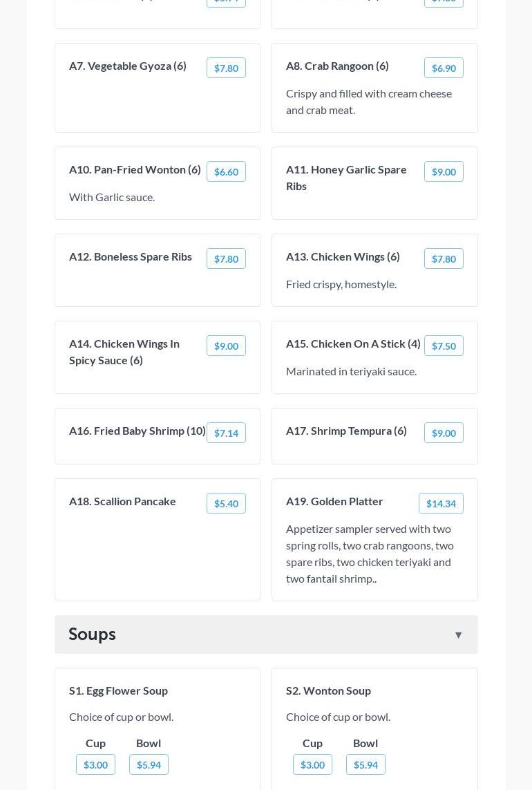
Task: Collapse the Soups section arrow
Action: click(458, 634)
